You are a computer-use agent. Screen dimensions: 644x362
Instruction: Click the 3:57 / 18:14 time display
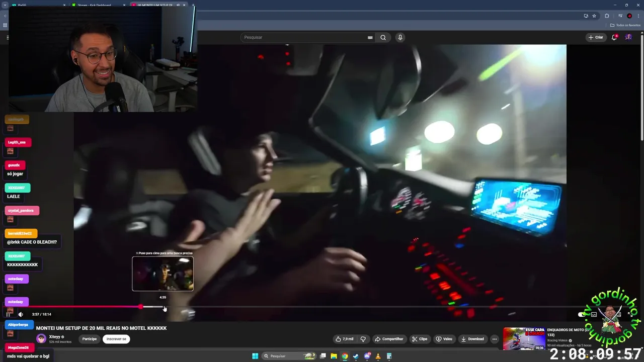(41, 314)
